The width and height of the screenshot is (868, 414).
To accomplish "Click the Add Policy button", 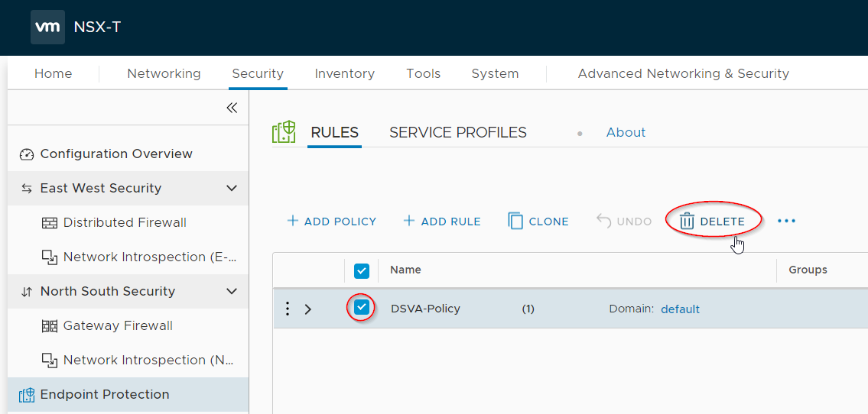I will pos(331,222).
